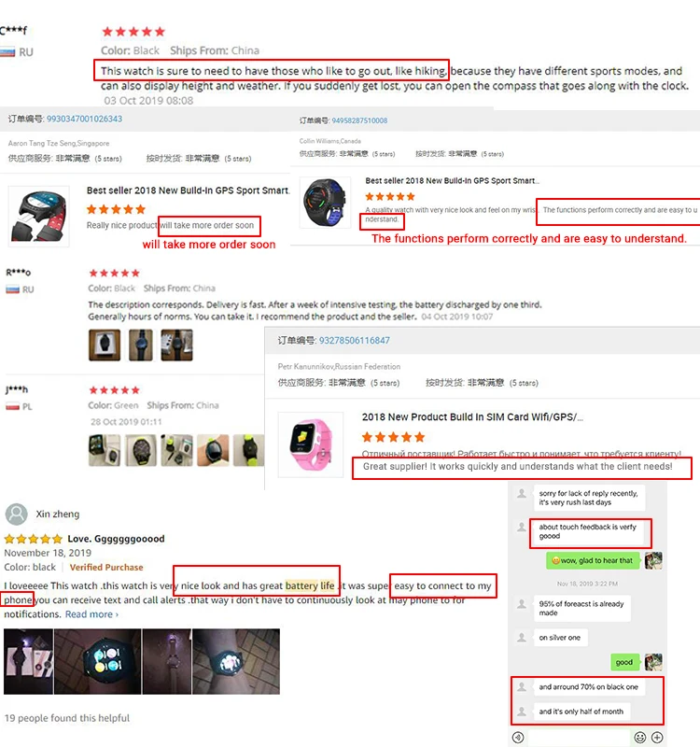
Task: Open blue-black GPS smartwatch product thumbnail
Action: [325, 202]
